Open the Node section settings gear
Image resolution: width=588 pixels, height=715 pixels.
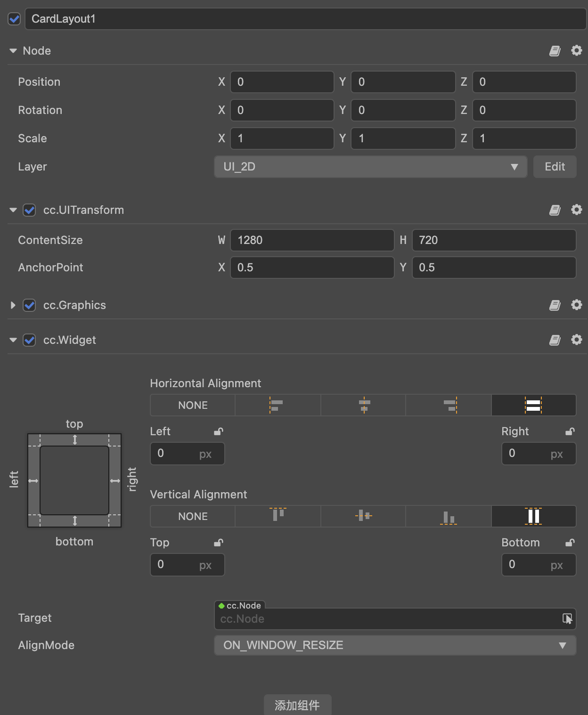pos(576,50)
